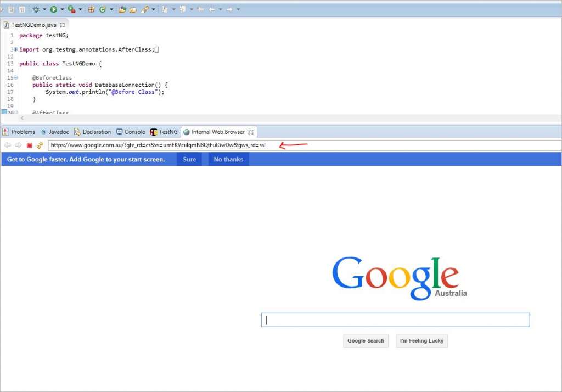Expand the folded import section at line 3
Screen dimensions: 562x392
coord(16,49)
